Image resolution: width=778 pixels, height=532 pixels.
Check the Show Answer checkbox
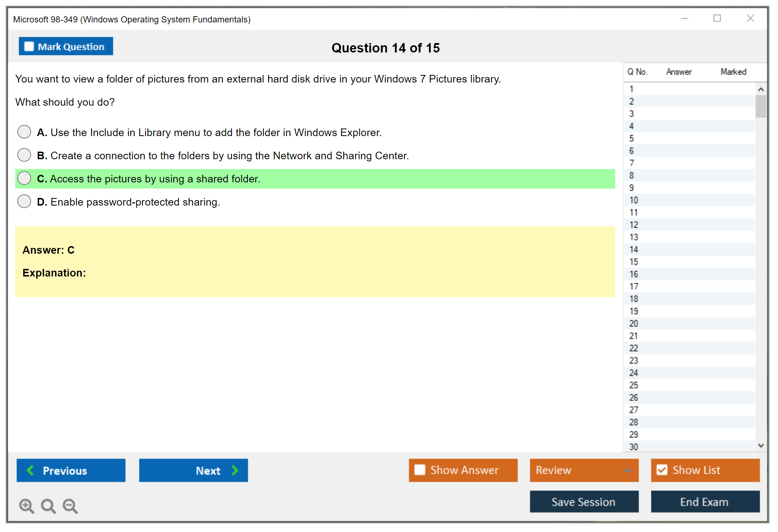click(x=420, y=470)
